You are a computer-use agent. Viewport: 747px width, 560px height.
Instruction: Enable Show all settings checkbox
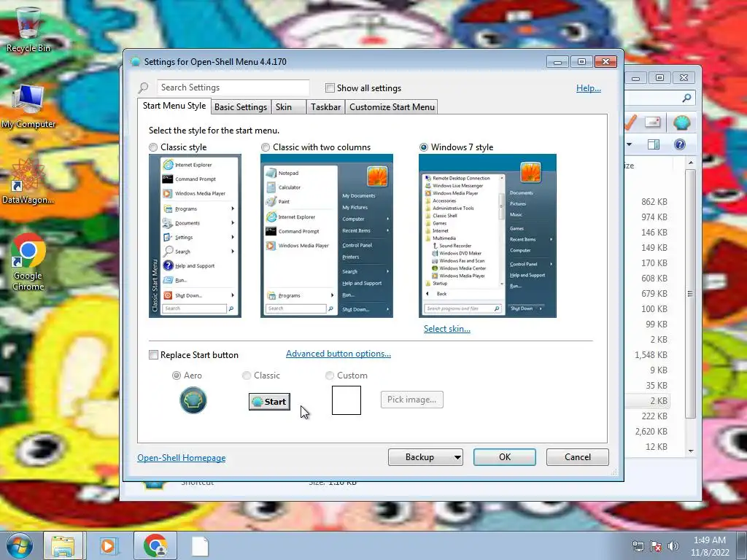pos(330,87)
